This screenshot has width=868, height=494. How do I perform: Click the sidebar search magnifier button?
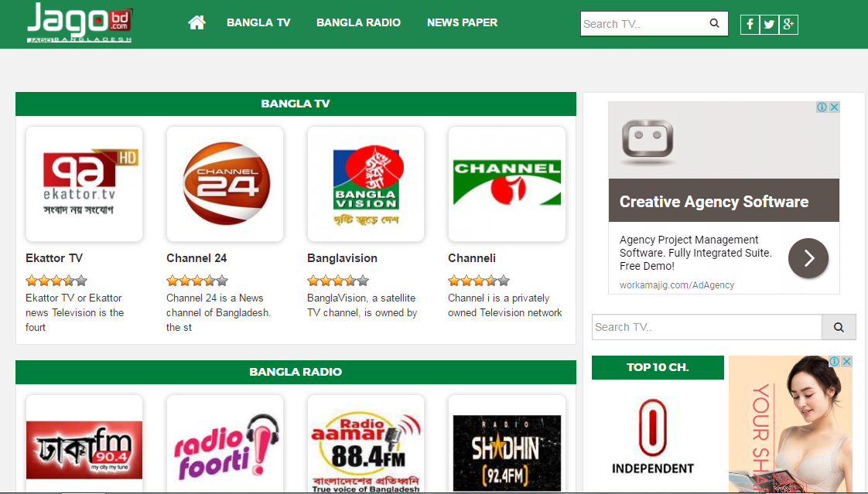coord(839,327)
